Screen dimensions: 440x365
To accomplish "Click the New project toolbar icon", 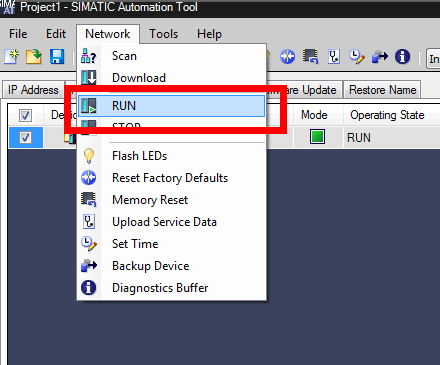I will pos(12,56).
